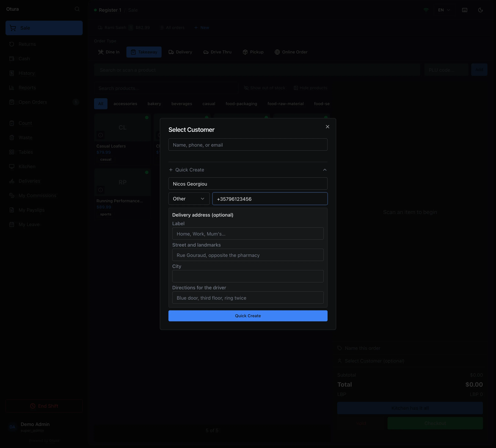Open the EN language dropdown

click(x=444, y=10)
